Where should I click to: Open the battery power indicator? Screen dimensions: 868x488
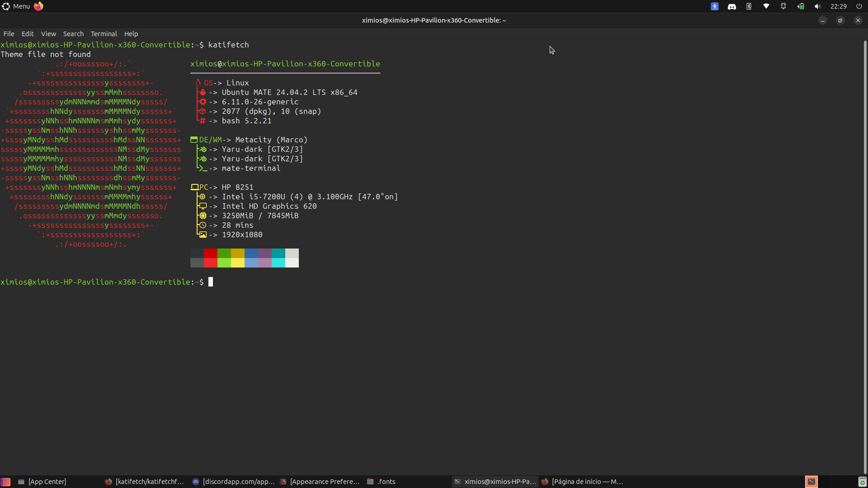pos(801,6)
